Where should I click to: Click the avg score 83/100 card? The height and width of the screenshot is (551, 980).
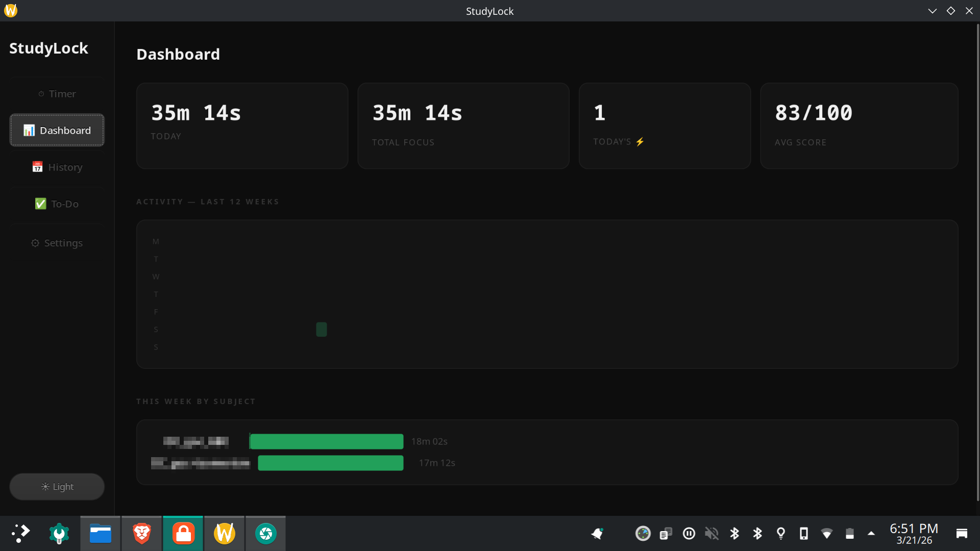point(859,126)
